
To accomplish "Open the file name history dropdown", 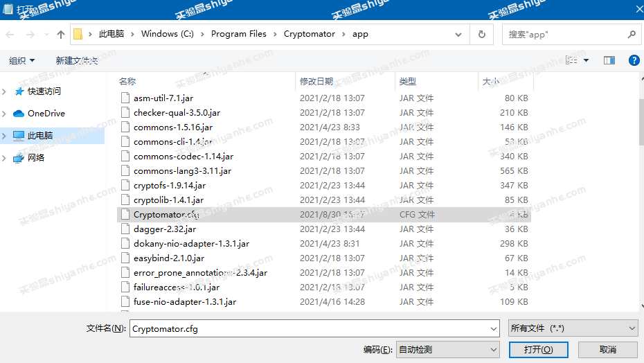I will 494,329.
